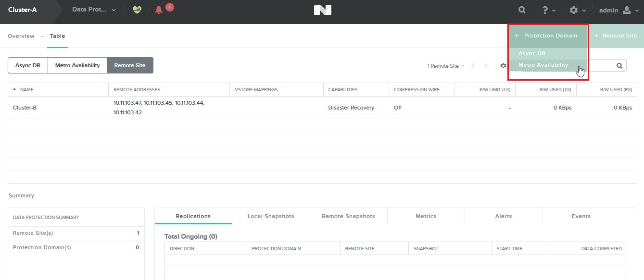Switch to Async DR view
Screen dimensions: 644x280
pos(28,65)
